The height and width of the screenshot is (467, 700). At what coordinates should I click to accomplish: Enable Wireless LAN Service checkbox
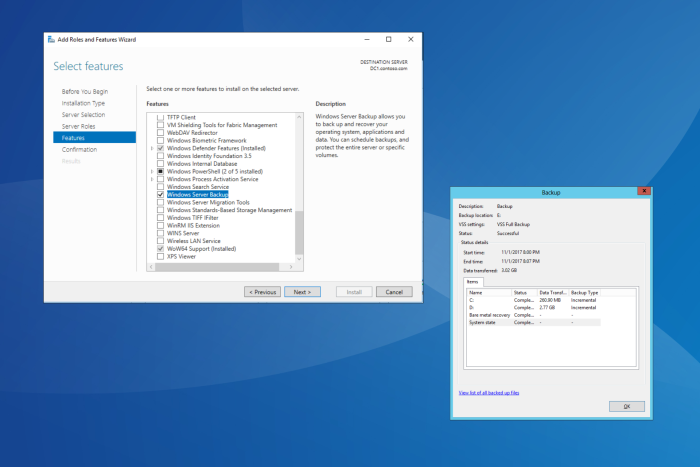click(x=160, y=241)
